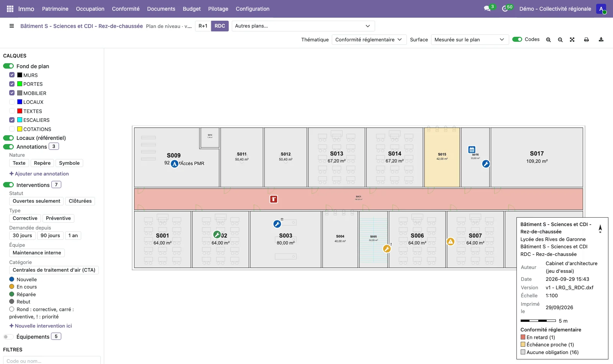This screenshot has height=364, width=613.
Task: Toggle the hamburger side panel button
Action: pyautogui.click(x=12, y=26)
